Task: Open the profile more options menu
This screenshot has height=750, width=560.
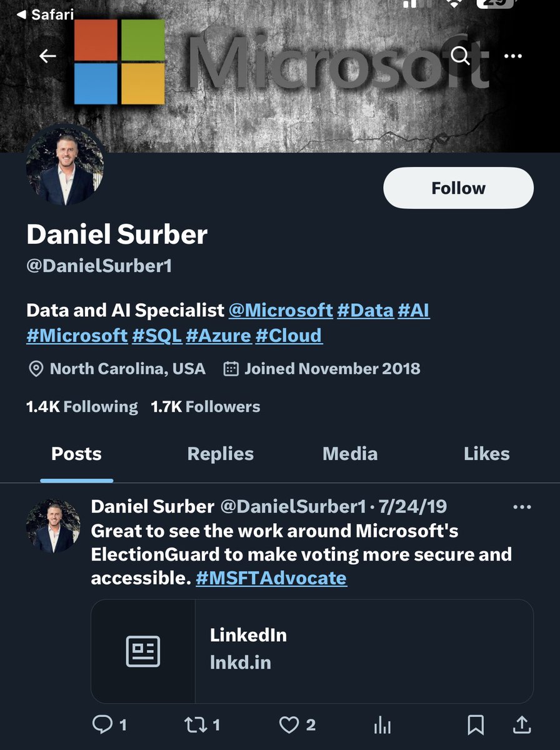Action: (x=512, y=56)
